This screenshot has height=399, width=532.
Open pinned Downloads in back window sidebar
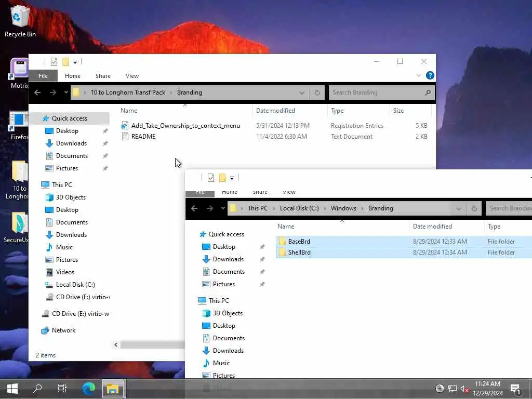(x=71, y=143)
